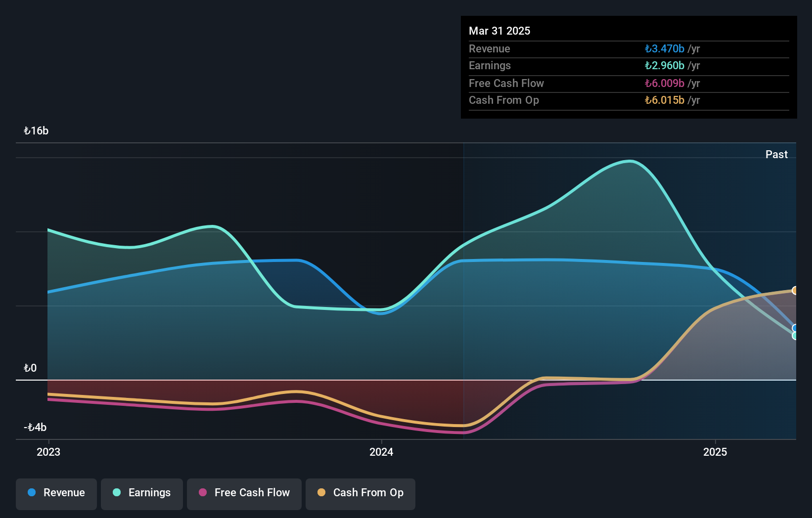Click the -₺4b y-axis label

[x=35, y=428]
